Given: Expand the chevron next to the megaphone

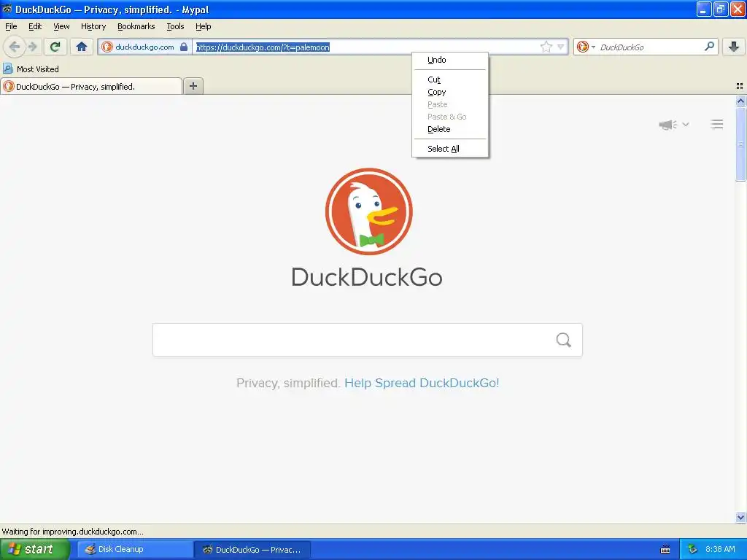Looking at the screenshot, I should (x=686, y=124).
